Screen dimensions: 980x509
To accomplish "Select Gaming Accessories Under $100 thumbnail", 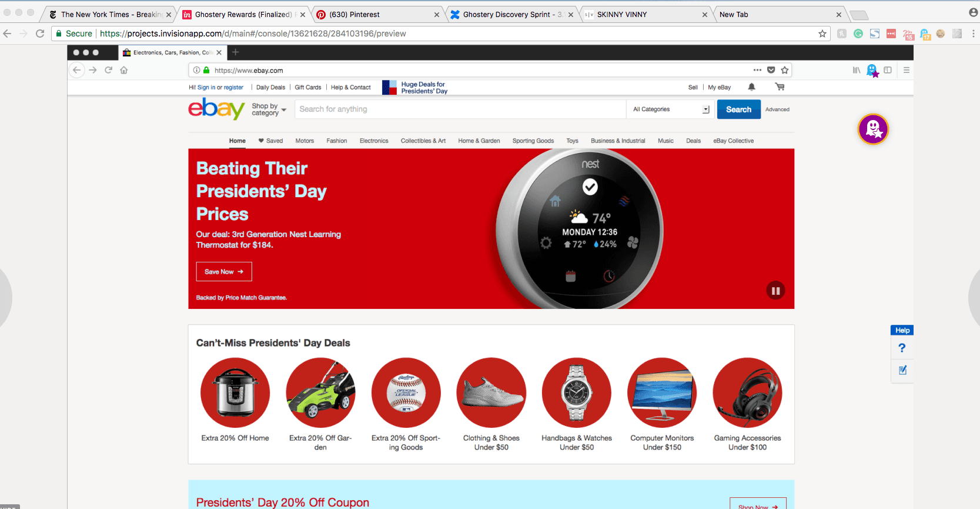I will pos(747,393).
